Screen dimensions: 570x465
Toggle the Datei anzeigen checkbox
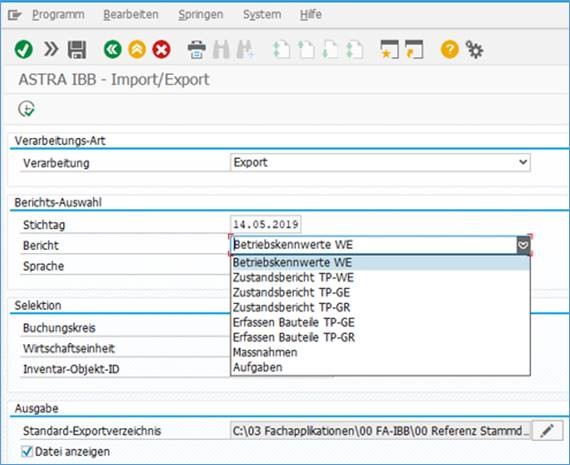(27, 452)
